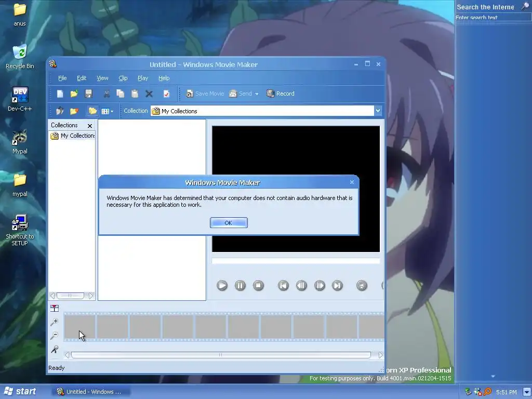Toggle the Collections pane folder button

(92, 111)
